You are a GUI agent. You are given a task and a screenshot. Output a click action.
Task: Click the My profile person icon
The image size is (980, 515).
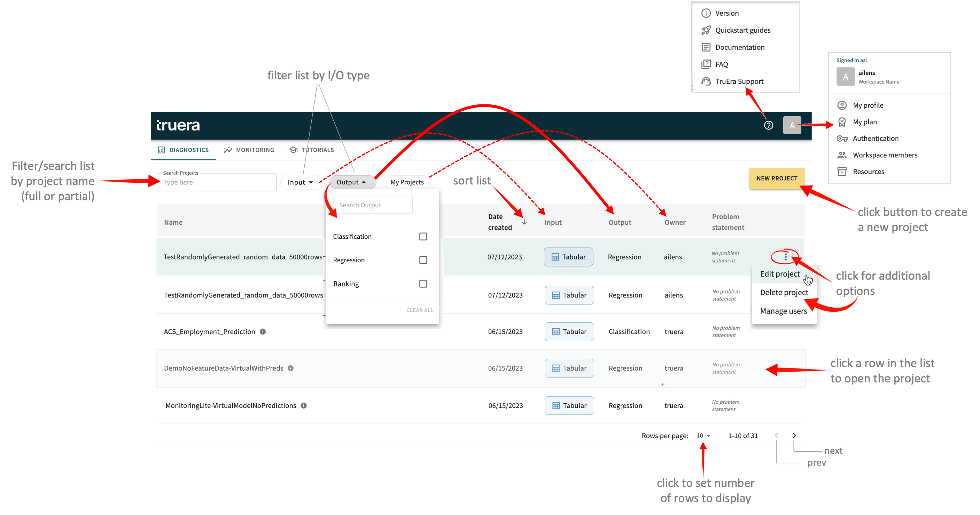tap(842, 105)
